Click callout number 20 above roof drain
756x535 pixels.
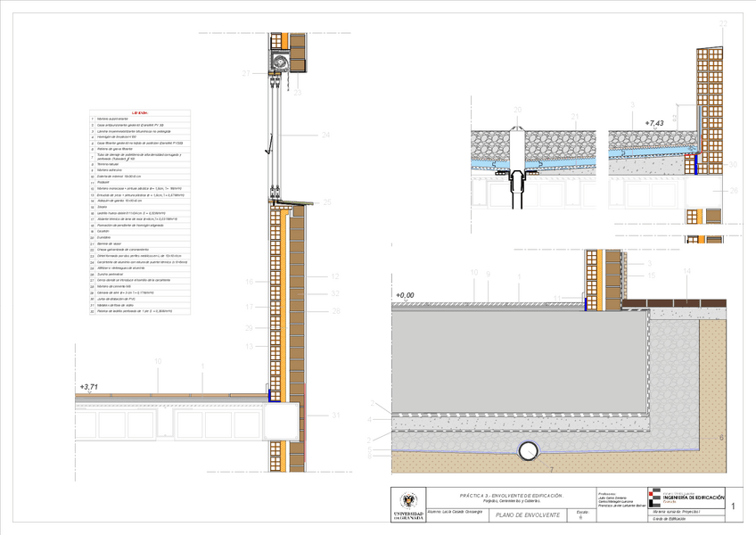click(x=517, y=110)
